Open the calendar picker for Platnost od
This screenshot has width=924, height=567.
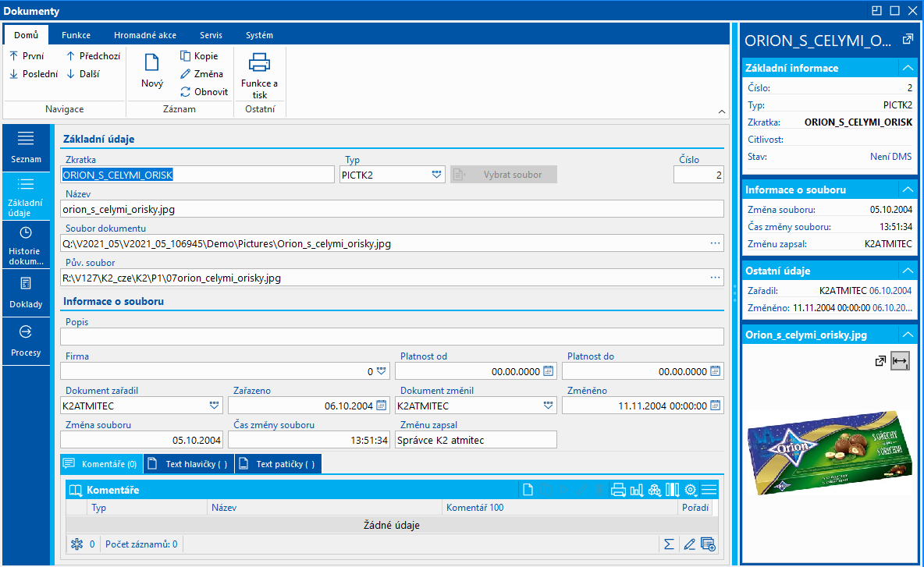click(x=548, y=371)
